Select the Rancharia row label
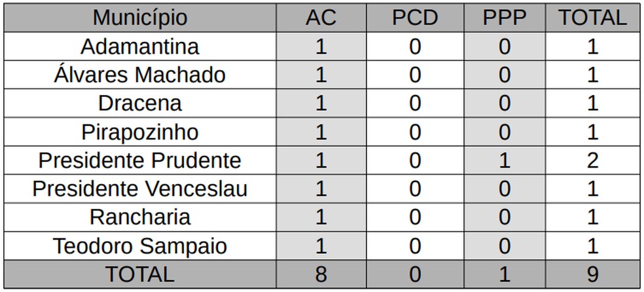Image resolution: width=644 pixels, height=292 pixels. 139,217
